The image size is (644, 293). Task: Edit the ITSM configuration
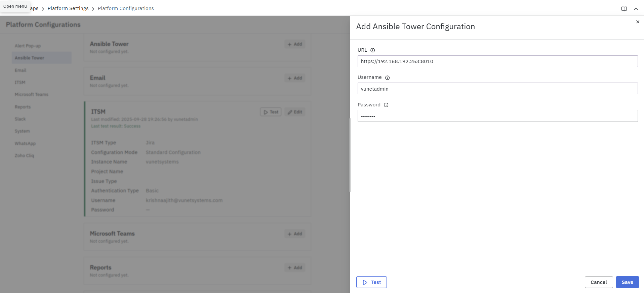[x=295, y=112]
